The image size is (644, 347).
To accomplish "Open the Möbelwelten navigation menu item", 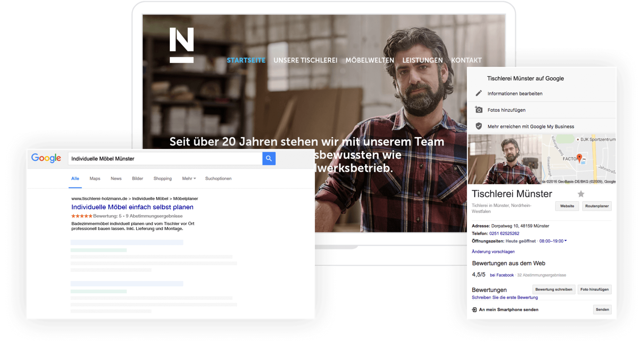I will click(x=369, y=60).
